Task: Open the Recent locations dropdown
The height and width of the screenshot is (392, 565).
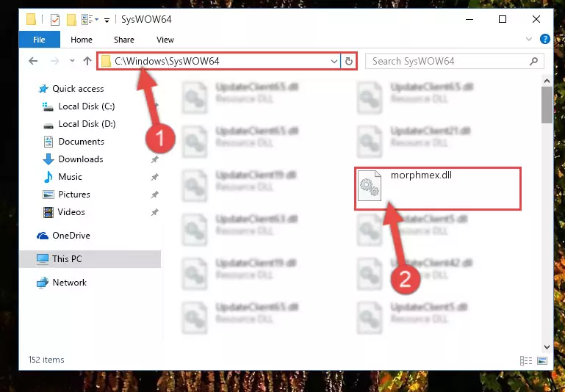Action: (x=72, y=61)
